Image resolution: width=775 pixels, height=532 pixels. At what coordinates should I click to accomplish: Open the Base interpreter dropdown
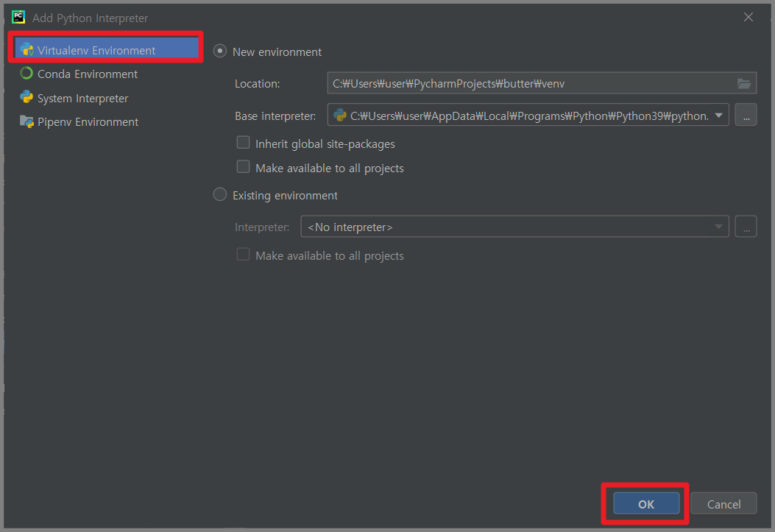coord(528,115)
